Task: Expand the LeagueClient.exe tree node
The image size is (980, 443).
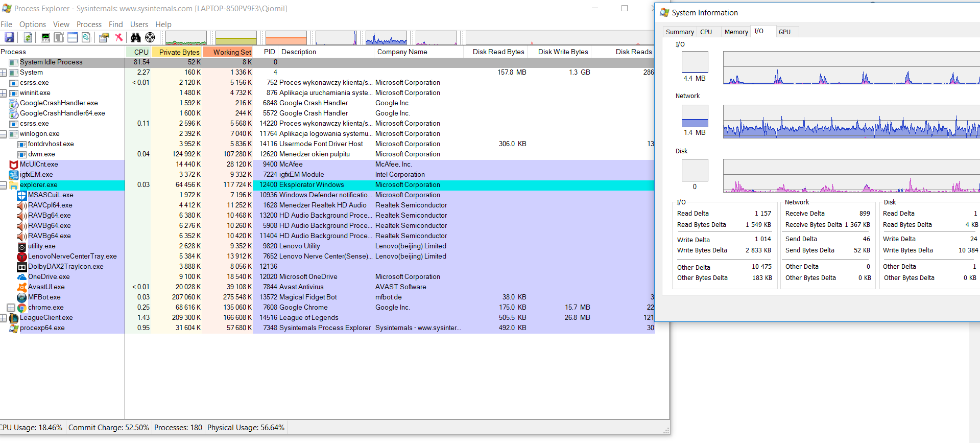Action: [3, 318]
